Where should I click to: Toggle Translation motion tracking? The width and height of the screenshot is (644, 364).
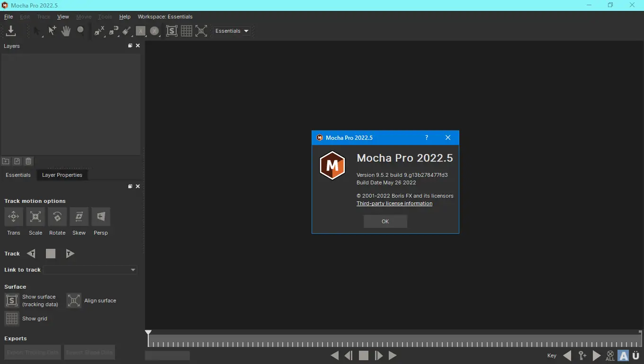point(14,217)
